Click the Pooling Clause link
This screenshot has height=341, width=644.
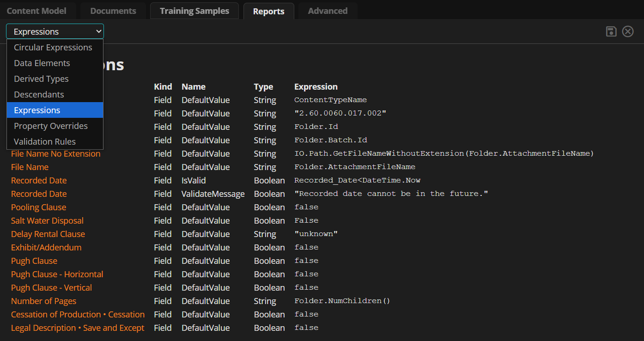(38, 207)
